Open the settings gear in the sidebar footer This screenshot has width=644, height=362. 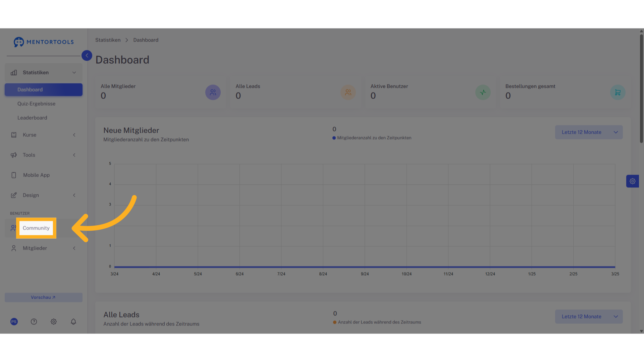tap(54, 322)
